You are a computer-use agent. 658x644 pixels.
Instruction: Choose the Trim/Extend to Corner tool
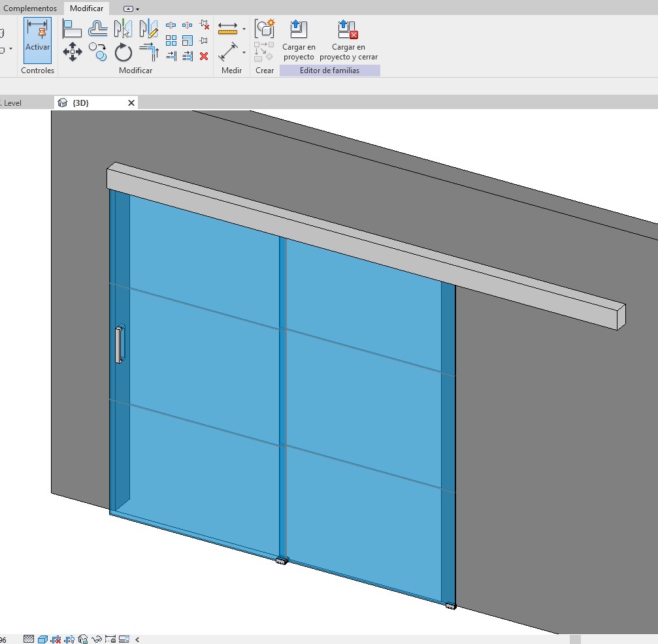pyautogui.click(x=149, y=52)
